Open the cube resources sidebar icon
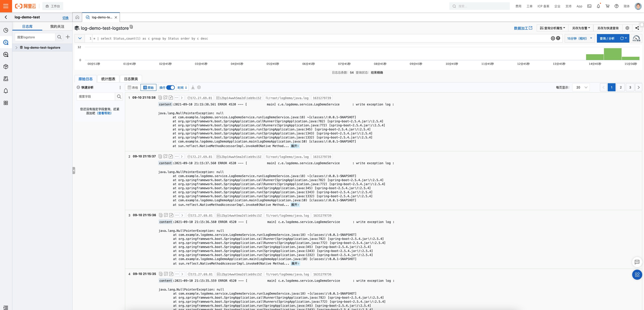The height and width of the screenshot is (310, 644). 6,67
